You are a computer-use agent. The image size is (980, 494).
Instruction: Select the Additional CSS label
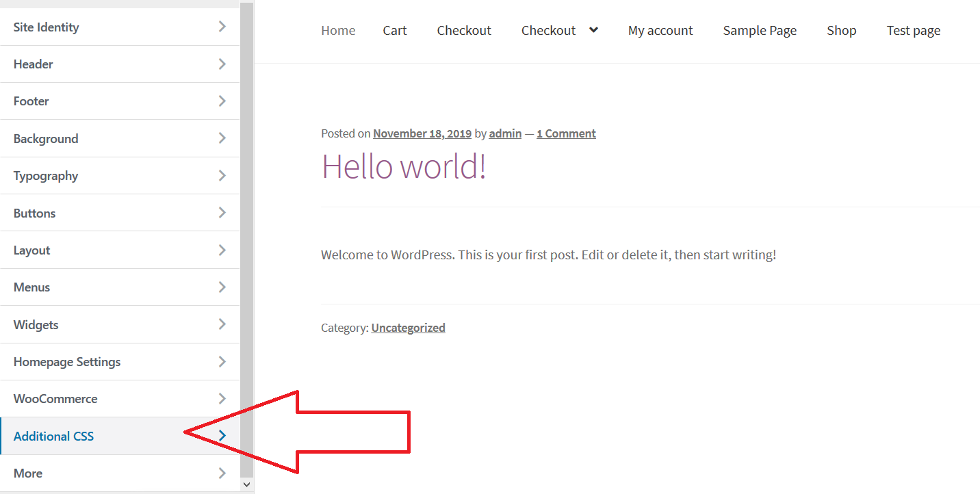pyautogui.click(x=53, y=436)
